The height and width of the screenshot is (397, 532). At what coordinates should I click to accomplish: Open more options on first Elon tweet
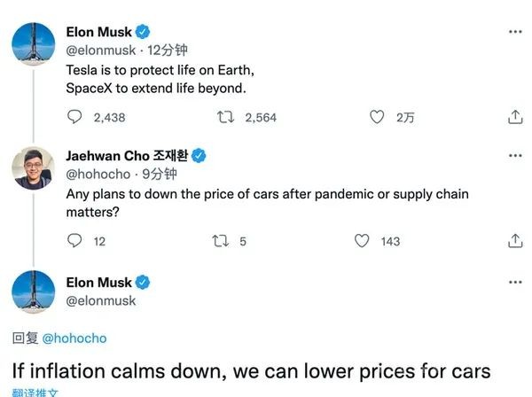coord(515,31)
